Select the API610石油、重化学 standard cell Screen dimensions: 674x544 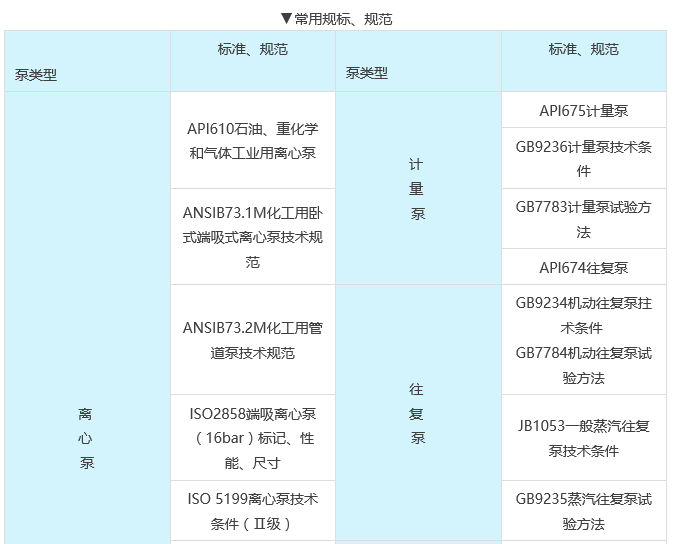[x=252, y=141]
